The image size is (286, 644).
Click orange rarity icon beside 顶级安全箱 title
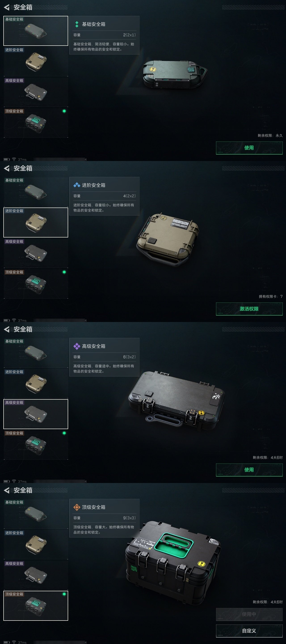pyautogui.click(x=77, y=507)
